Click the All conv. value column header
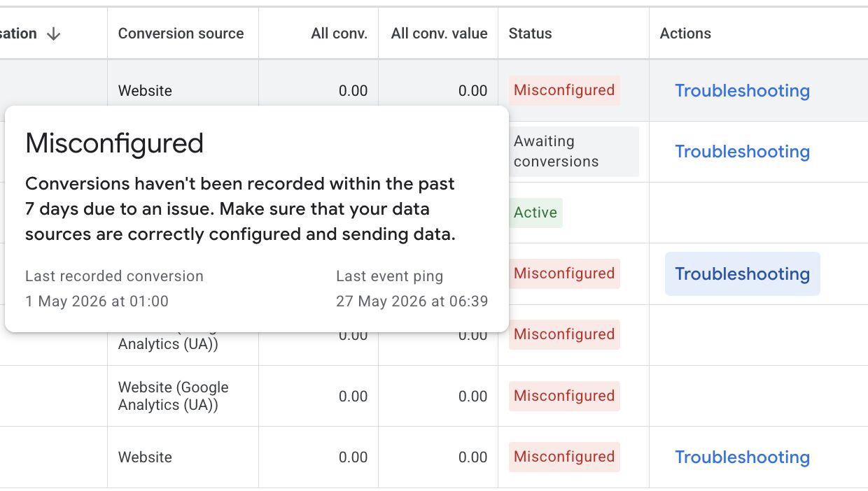 pyautogui.click(x=439, y=34)
